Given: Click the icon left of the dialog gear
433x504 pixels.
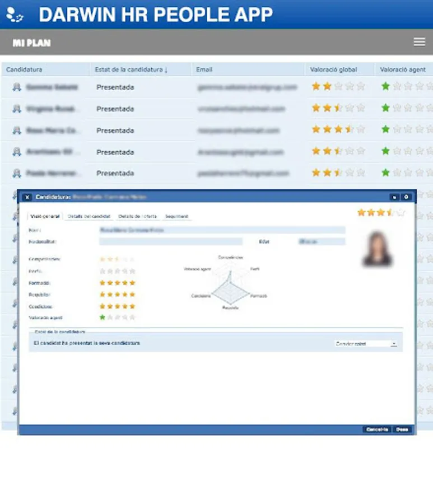Looking at the screenshot, I should click(x=394, y=197).
